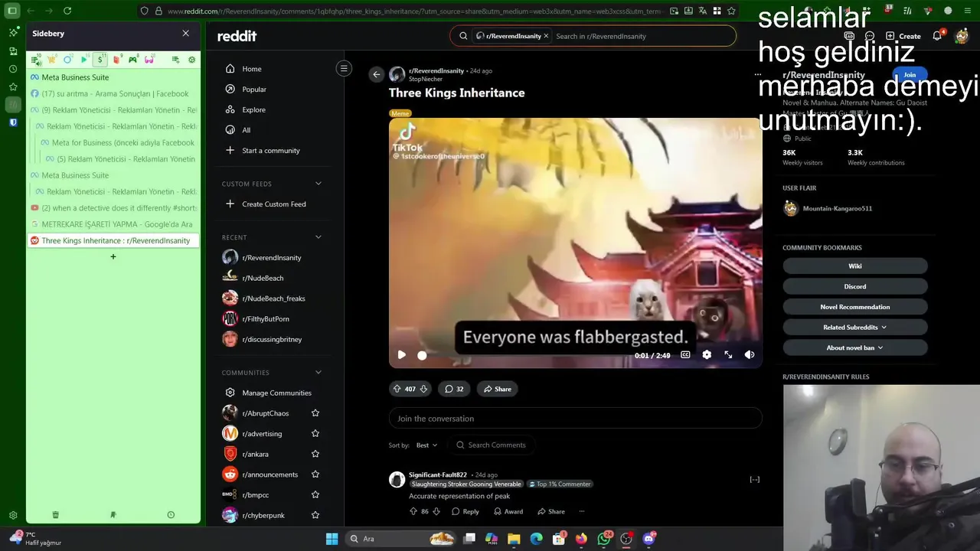Click Search Comments field

pos(492,445)
